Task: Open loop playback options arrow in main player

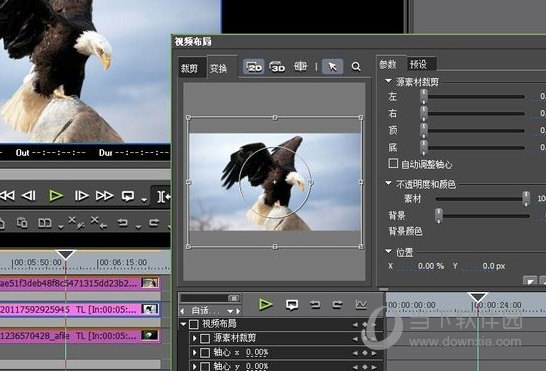Action: (144, 200)
